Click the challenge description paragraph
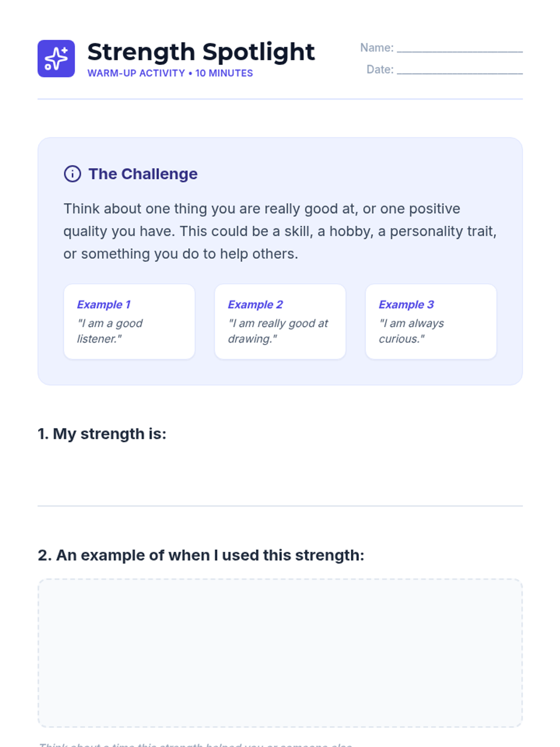The width and height of the screenshot is (560, 747). click(280, 231)
